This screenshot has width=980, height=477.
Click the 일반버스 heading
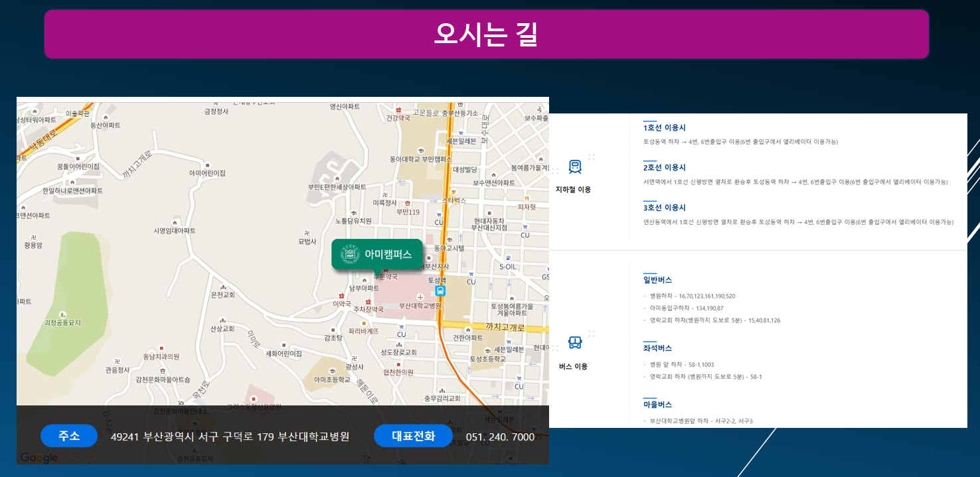point(658,280)
